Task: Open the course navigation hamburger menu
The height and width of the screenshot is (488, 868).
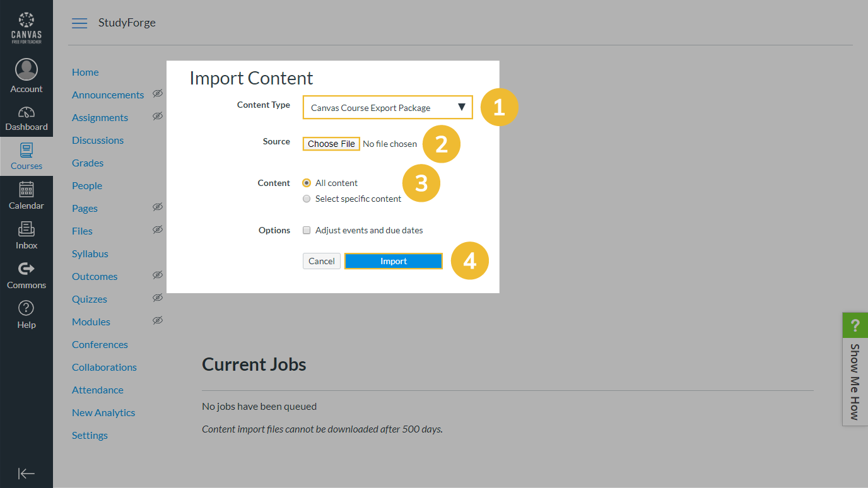Action: pyautogui.click(x=79, y=23)
